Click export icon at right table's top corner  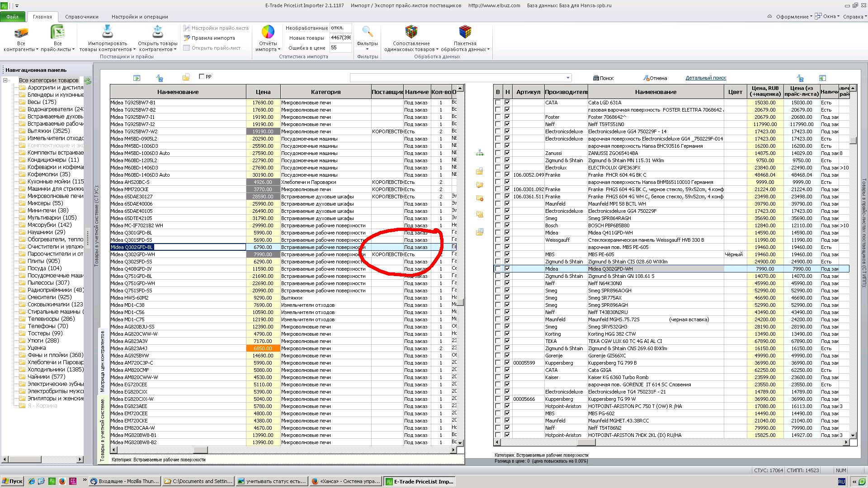coord(822,78)
